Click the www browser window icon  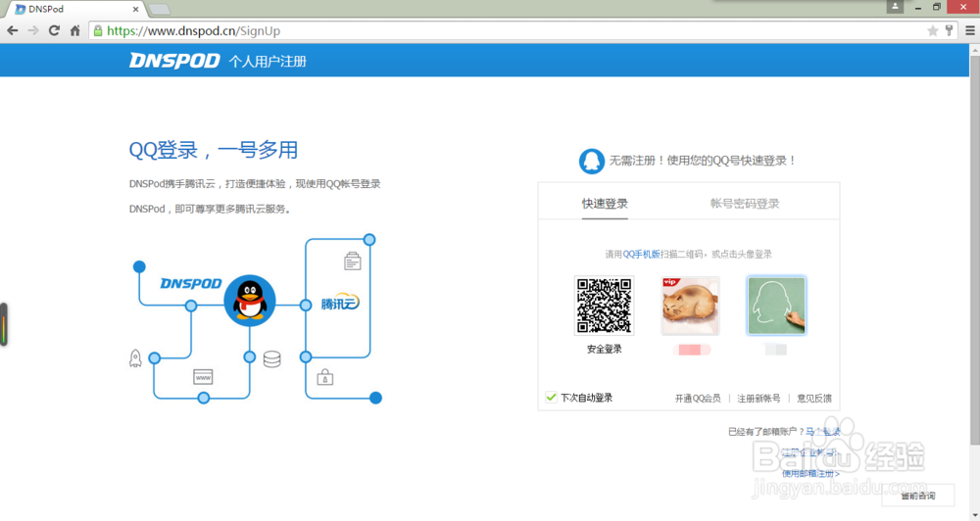point(203,377)
